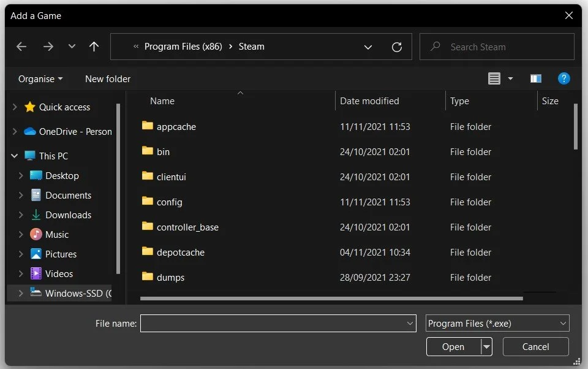This screenshot has width=588, height=369.
Task: Expand the Videos tree node
Action: (x=21, y=273)
